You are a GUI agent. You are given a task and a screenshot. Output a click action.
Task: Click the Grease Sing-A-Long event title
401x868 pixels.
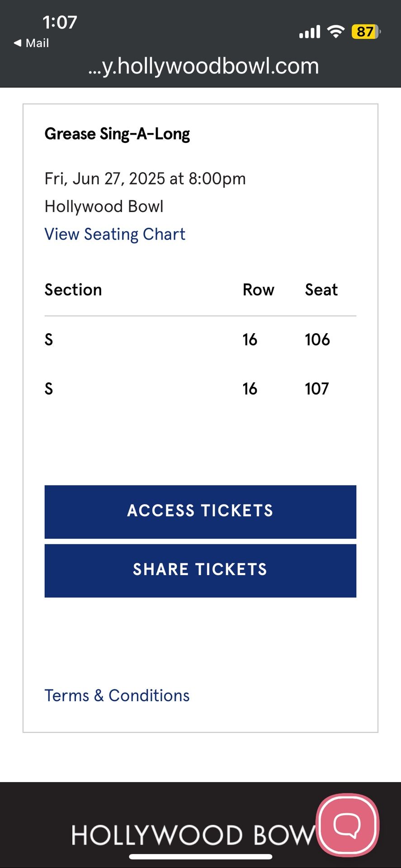pos(117,134)
